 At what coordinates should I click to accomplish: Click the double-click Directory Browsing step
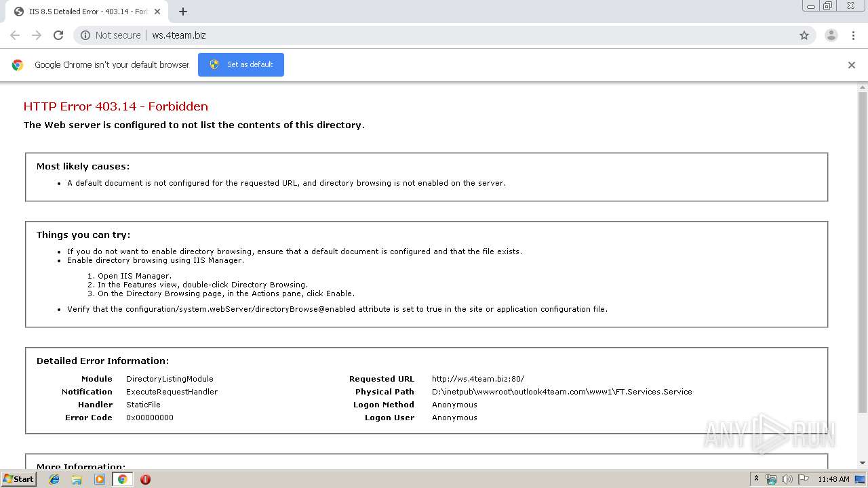[203, 285]
